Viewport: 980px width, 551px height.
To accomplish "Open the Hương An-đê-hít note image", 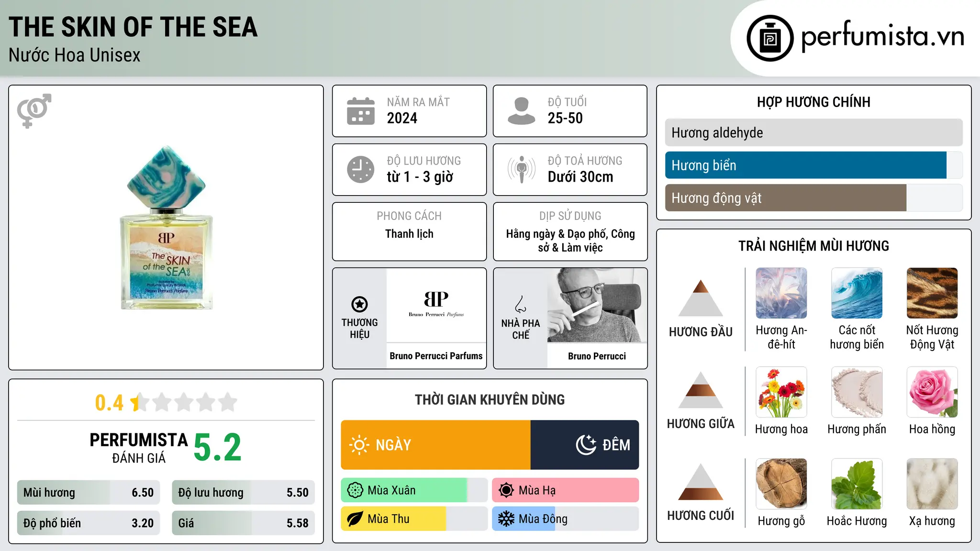I will coord(781,293).
